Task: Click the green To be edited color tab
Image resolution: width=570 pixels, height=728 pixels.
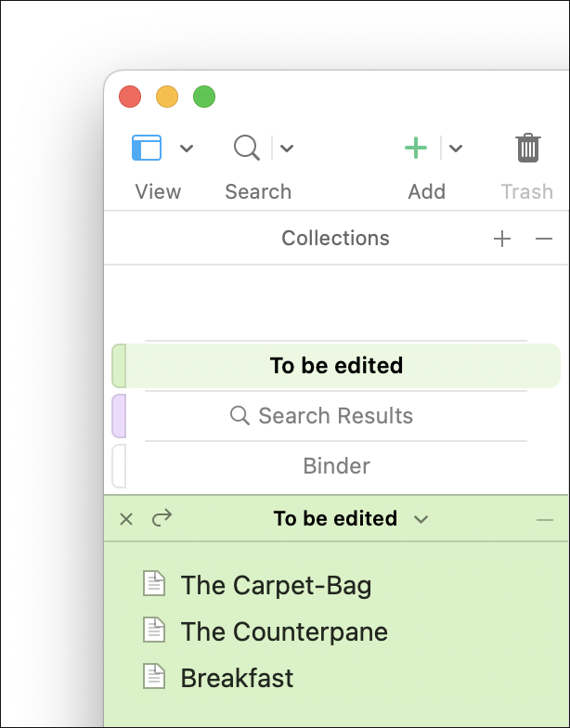Action: (119, 366)
